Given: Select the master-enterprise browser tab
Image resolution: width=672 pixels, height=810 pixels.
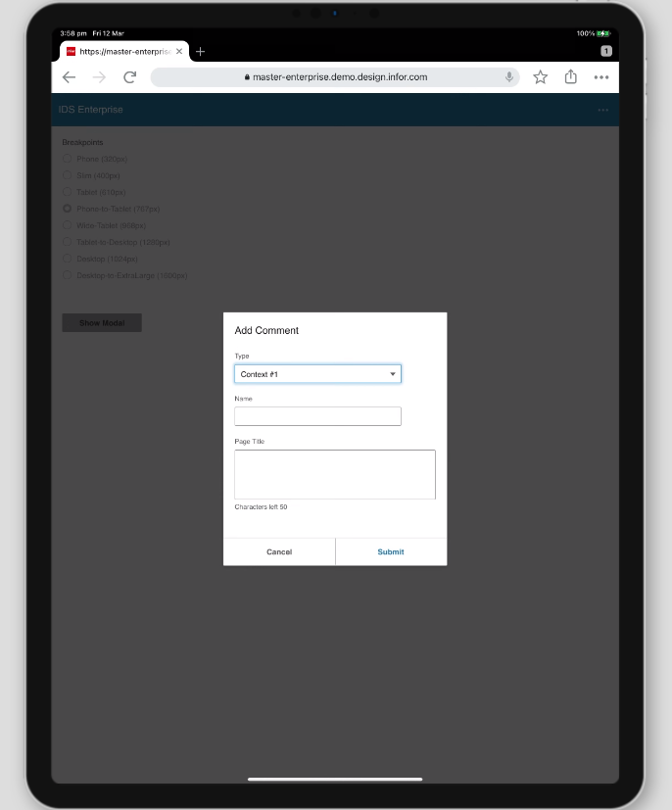Looking at the screenshot, I should point(124,51).
